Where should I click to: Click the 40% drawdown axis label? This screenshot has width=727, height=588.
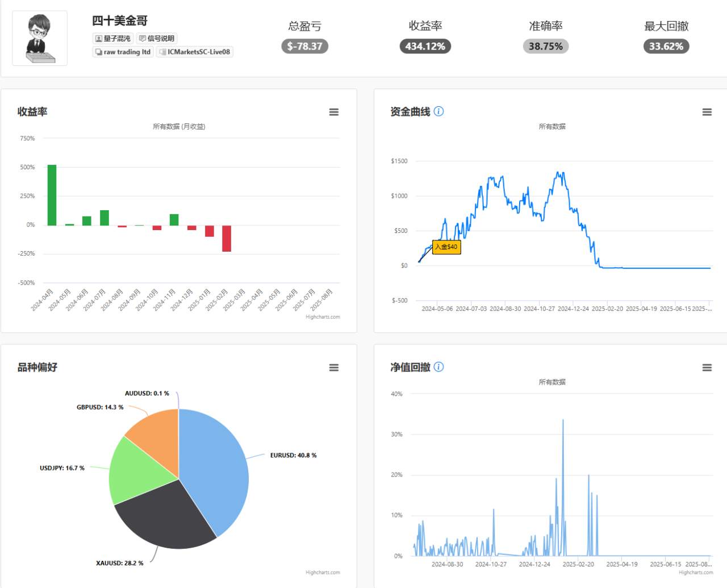(x=396, y=394)
